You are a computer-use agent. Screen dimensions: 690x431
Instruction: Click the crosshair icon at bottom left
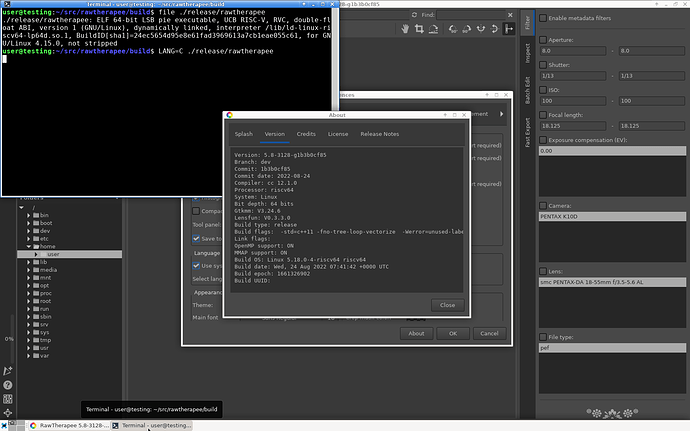click(7, 413)
